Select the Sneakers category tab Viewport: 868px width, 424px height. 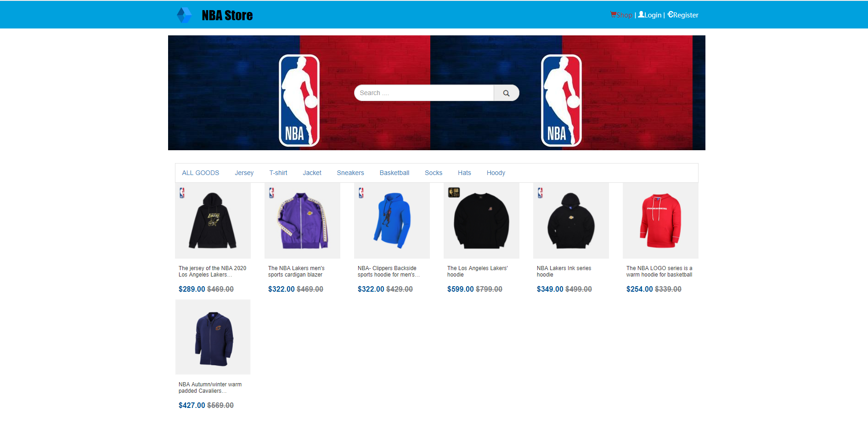(x=350, y=173)
